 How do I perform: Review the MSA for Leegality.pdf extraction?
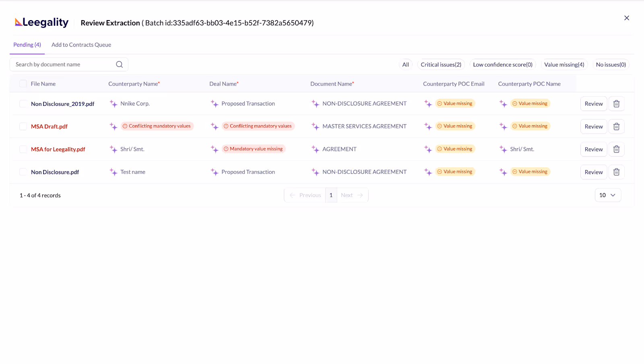pos(594,149)
